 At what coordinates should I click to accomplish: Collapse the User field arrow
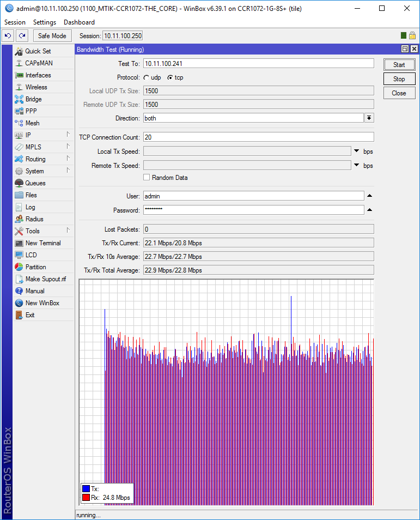[x=370, y=196]
